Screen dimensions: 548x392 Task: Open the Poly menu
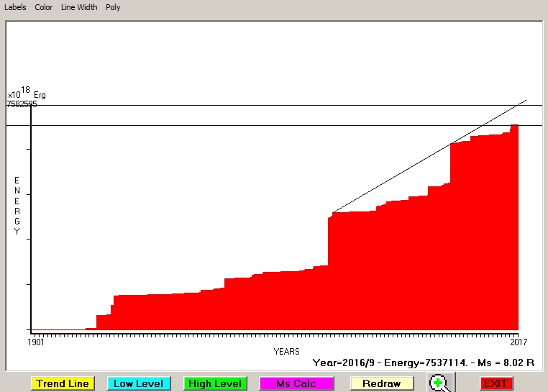point(113,7)
